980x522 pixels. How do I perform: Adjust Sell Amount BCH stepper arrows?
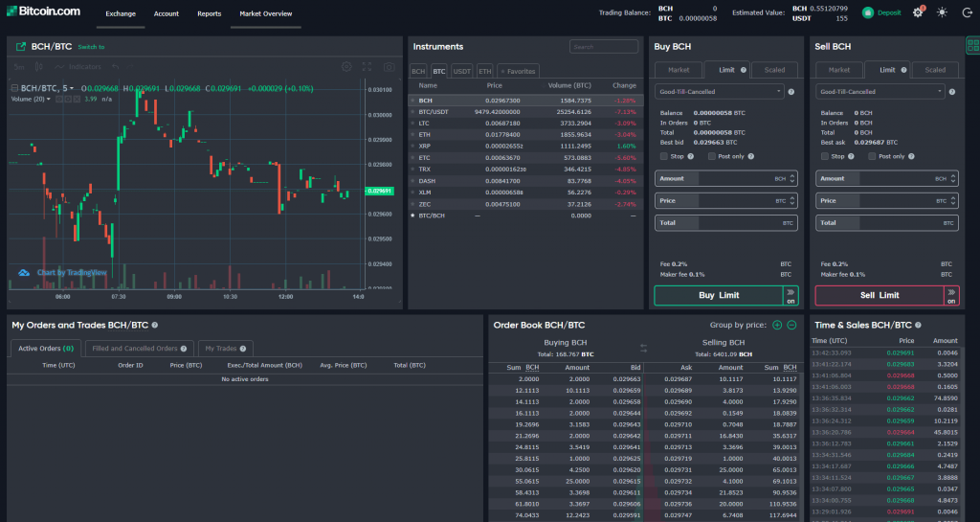pyautogui.click(x=953, y=179)
